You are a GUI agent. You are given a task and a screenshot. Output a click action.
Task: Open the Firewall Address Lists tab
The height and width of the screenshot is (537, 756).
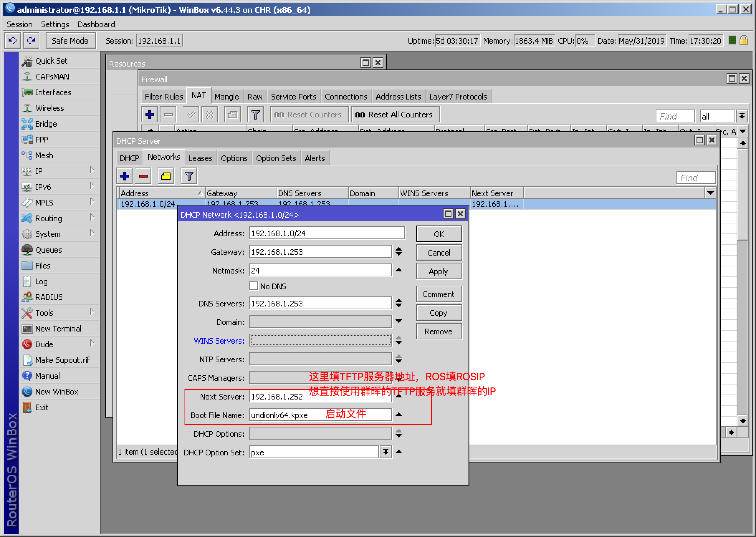click(398, 97)
